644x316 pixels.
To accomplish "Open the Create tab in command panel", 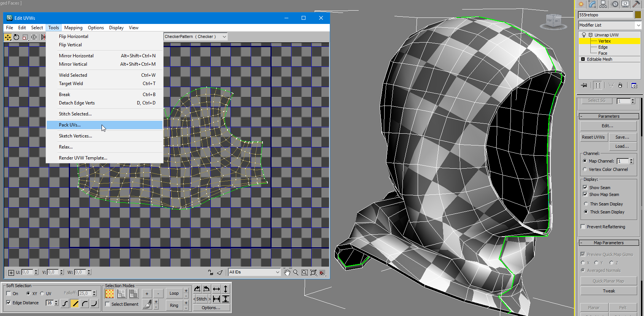I will pyautogui.click(x=581, y=4).
